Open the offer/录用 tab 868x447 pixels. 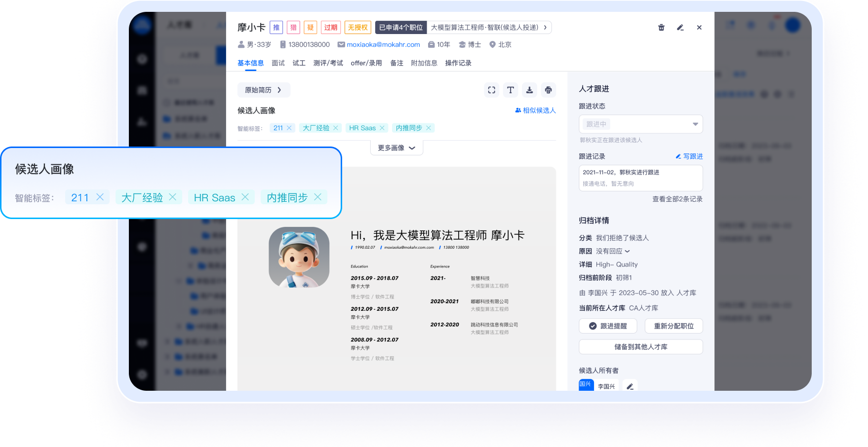pyautogui.click(x=366, y=63)
